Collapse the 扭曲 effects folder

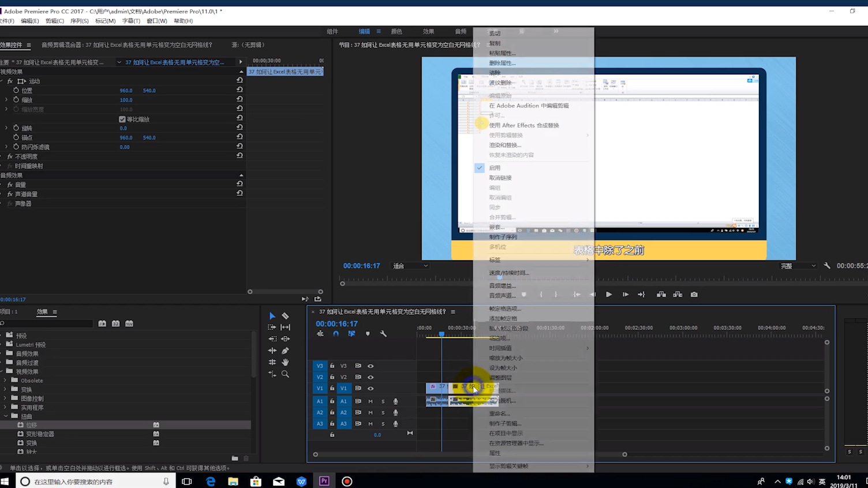6,416
